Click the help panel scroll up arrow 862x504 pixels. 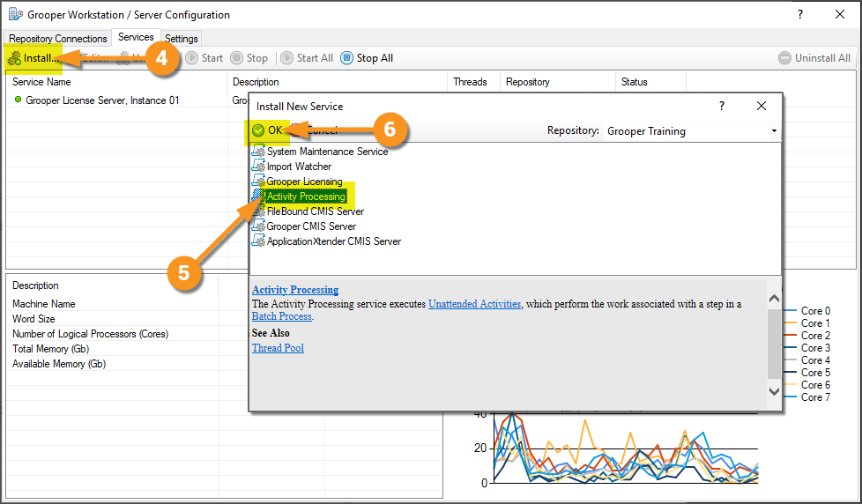pyautogui.click(x=774, y=298)
